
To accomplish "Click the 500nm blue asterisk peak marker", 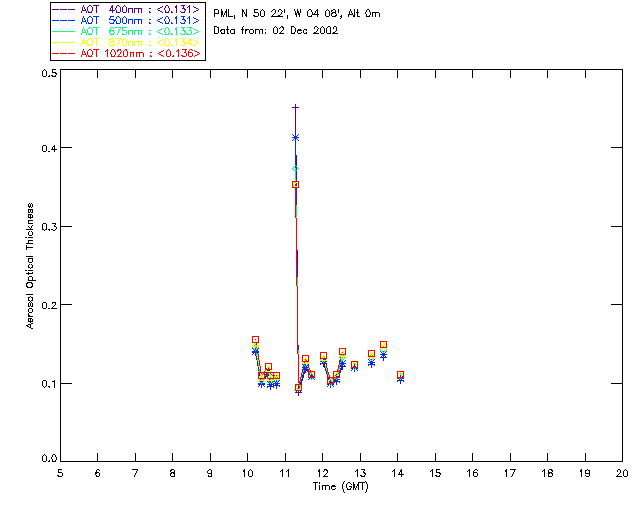I will pyautogui.click(x=296, y=138).
